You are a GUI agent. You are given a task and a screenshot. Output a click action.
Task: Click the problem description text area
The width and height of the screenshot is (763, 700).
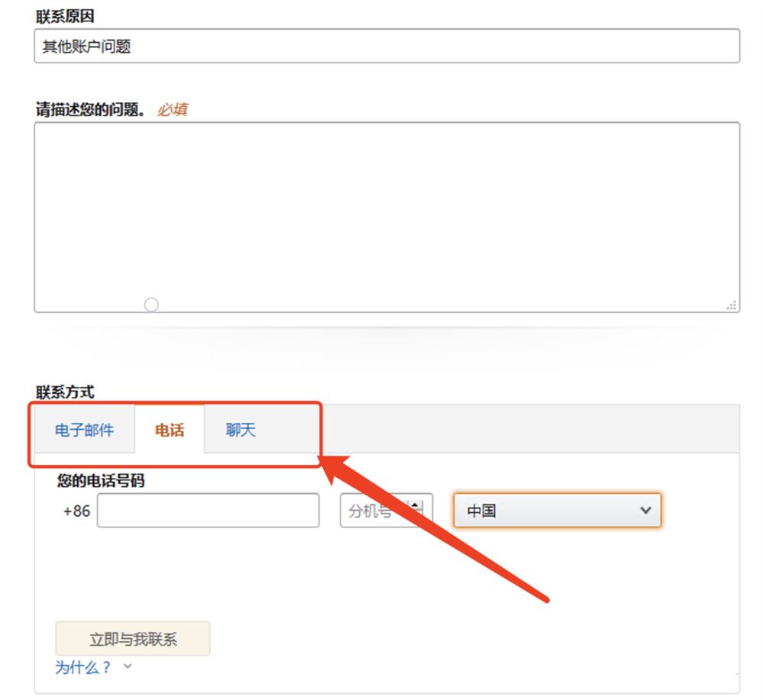coord(387,217)
